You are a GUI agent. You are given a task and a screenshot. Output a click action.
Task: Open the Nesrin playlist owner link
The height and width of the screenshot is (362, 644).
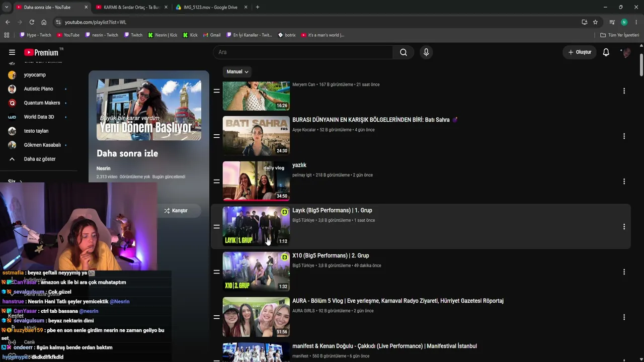pyautogui.click(x=103, y=168)
